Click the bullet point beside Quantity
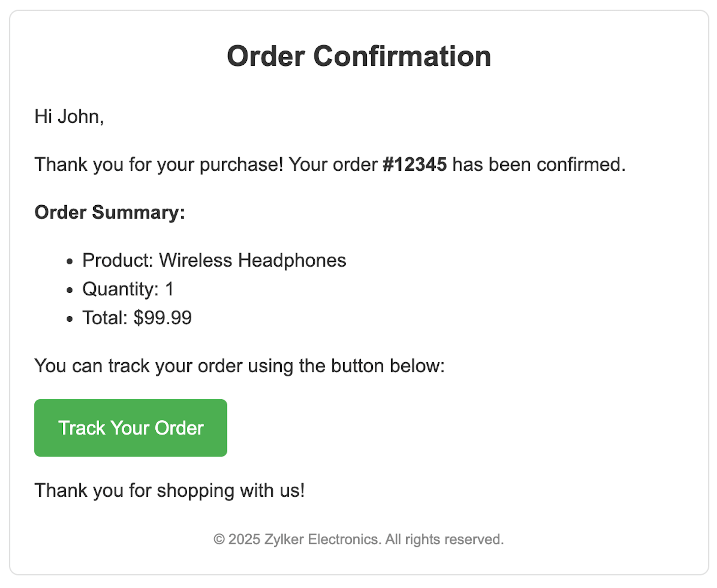 point(70,290)
